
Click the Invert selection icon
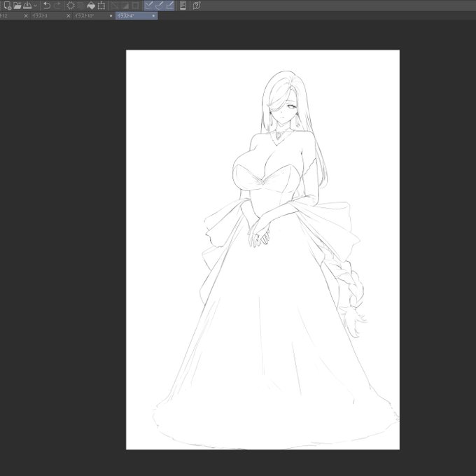pyautogui.click(x=125, y=5)
